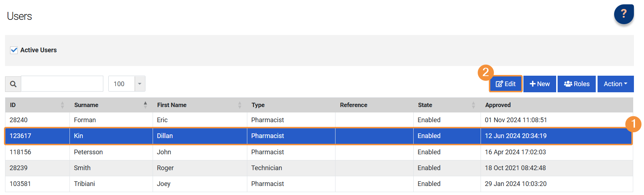
Task: Open the Roles button
Action: point(576,84)
